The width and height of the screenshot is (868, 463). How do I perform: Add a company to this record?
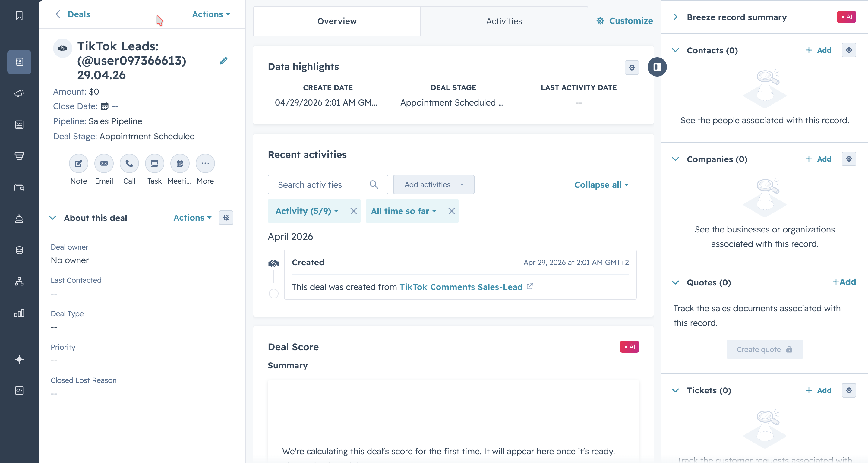[819, 159]
